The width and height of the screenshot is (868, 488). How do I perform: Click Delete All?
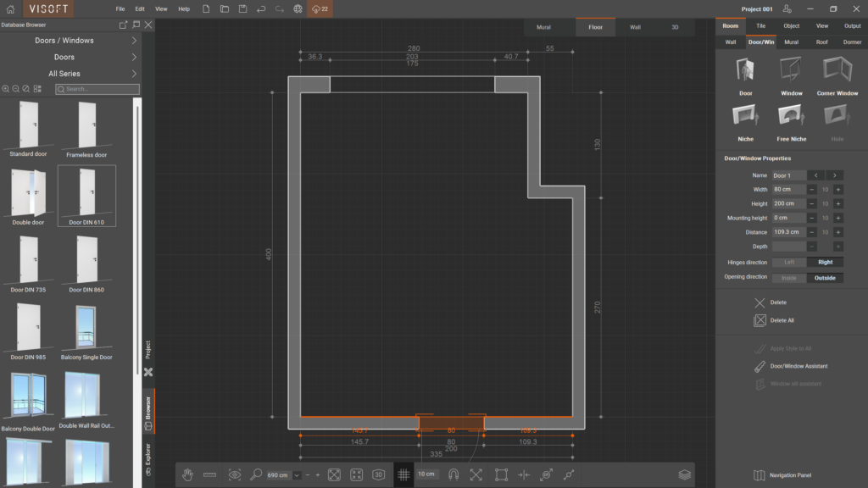click(774, 320)
